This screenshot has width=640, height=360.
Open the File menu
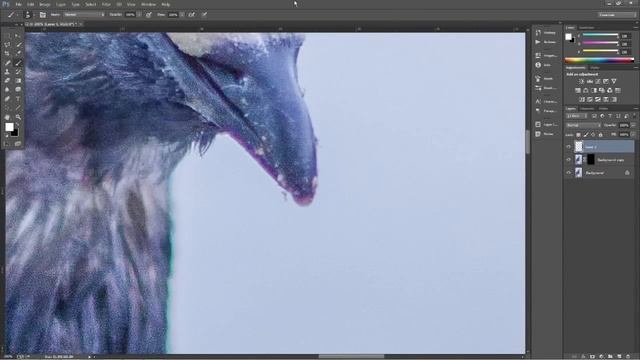click(x=18, y=4)
